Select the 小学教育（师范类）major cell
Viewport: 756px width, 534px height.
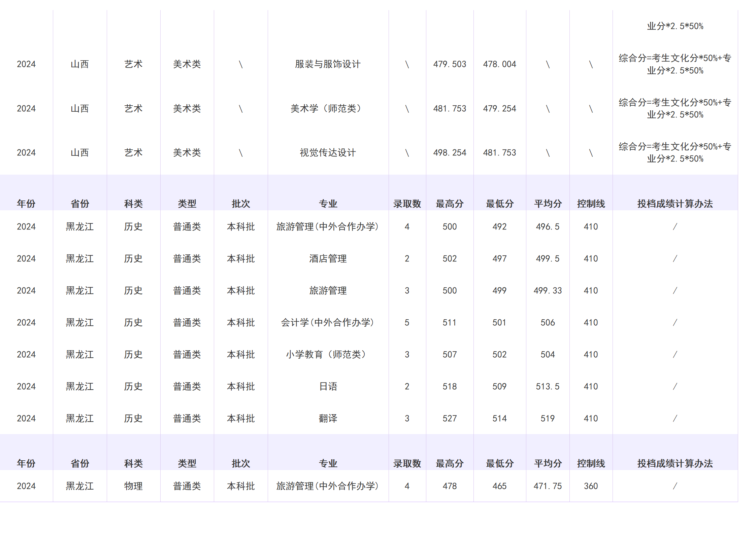328,354
